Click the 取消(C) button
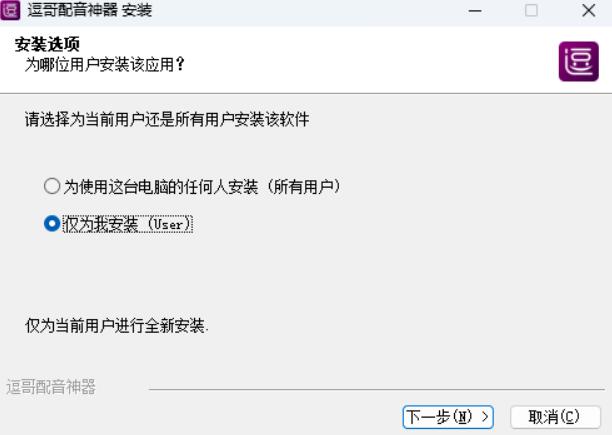The image size is (612, 435). tap(555, 417)
